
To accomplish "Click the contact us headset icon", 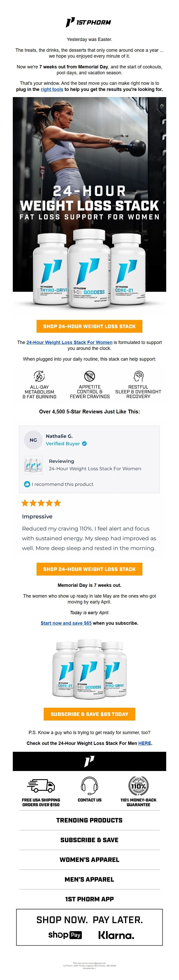I will [90, 785].
